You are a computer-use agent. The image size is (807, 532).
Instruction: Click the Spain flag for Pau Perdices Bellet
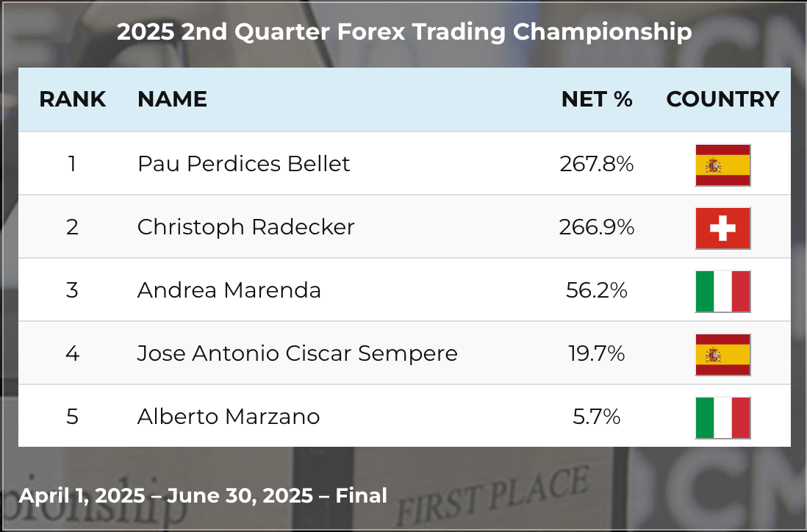click(722, 165)
